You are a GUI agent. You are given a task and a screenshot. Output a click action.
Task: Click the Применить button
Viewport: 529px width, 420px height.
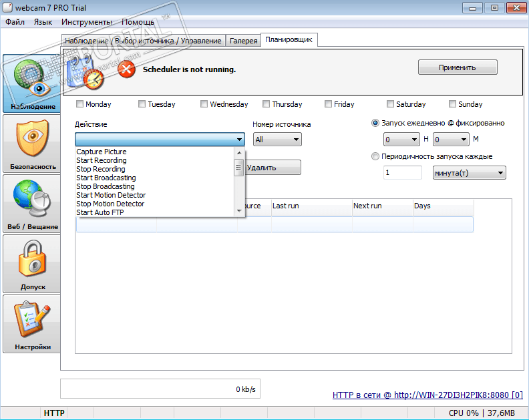[x=458, y=67]
